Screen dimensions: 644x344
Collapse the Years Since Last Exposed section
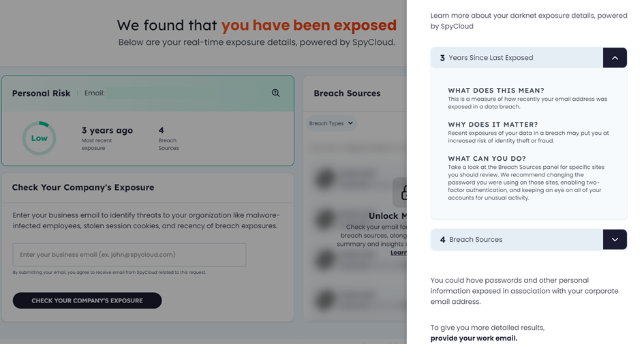click(615, 58)
